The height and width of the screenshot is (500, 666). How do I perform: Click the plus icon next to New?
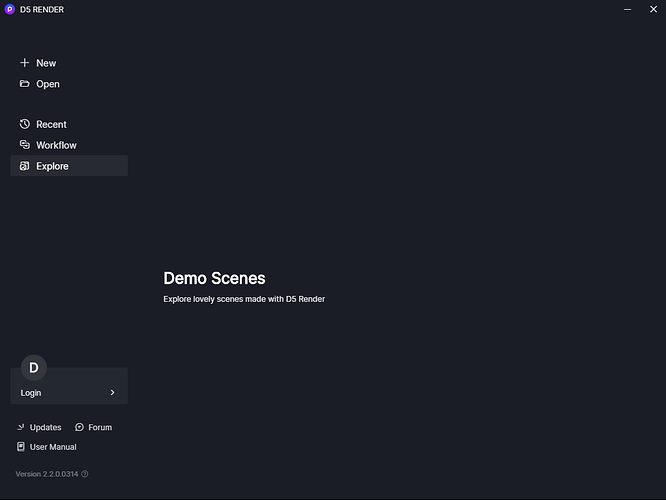point(25,63)
